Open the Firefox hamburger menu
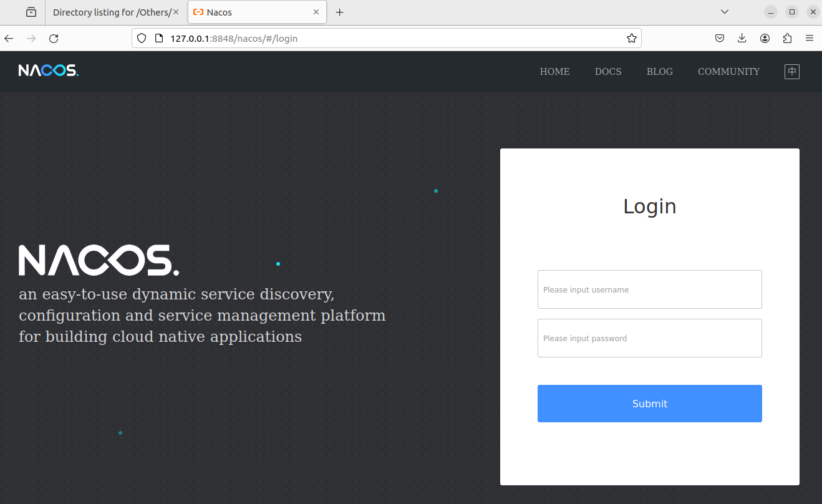 (810, 39)
